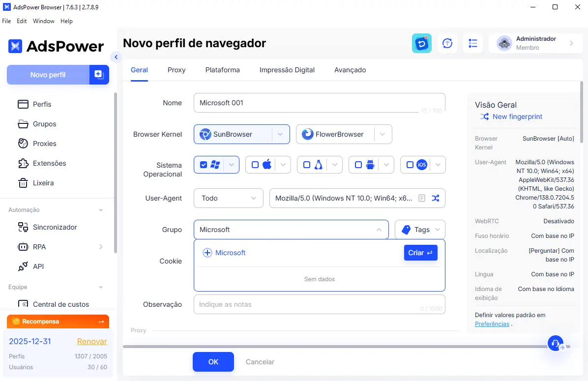Viewport: 588px width, 381px height.
Task: Open the Preferências link
Action: [492, 324]
